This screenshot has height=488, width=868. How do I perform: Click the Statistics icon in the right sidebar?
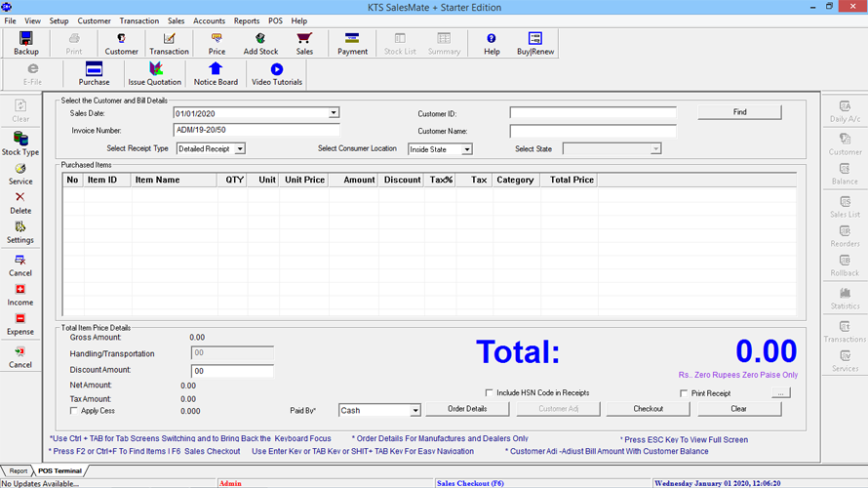[x=845, y=298]
